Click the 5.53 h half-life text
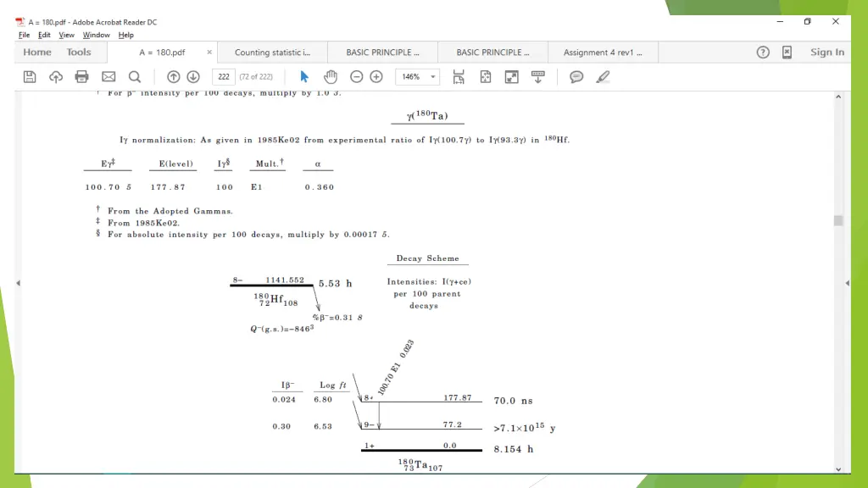The height and width of the screenshot is (488, 868). coord(335,283)
